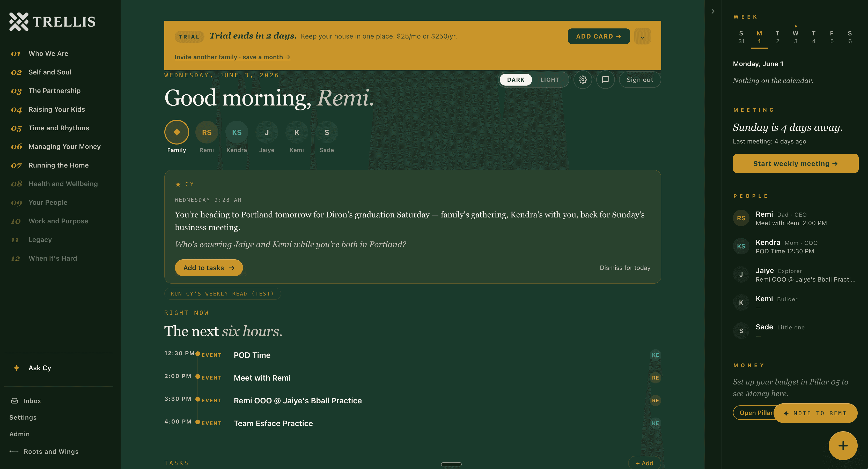Click the Ask Cy sparkle icon
Screen dimensions: 868x469
[16, 368]
